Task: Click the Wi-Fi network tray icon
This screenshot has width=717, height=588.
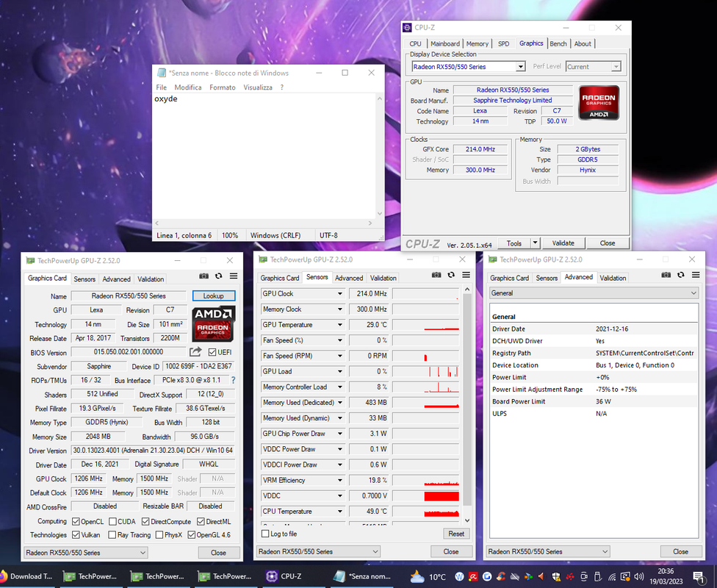Action: (612, 576)
